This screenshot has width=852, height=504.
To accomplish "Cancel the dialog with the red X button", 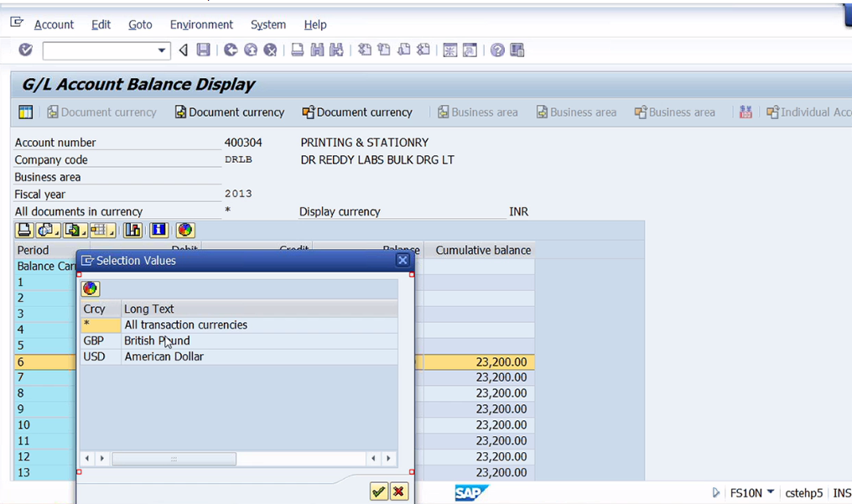I will 399,491.
